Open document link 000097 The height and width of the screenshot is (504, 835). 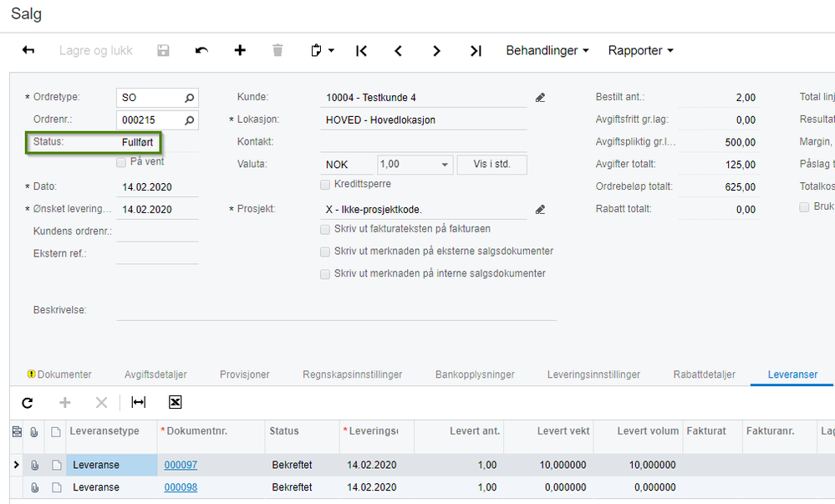pyautogui.click(x=181, y=465)
